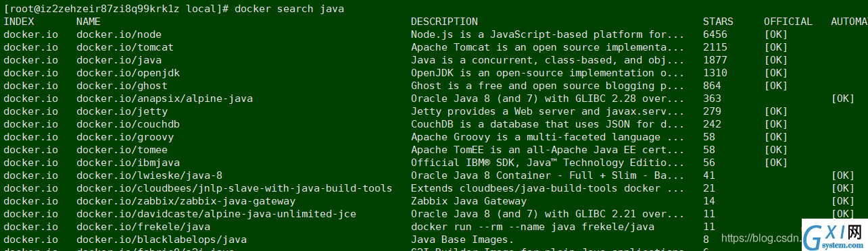The image size is (868, 251).
Task: Click the docker.io/ghost image name
Action: pos(122,86)
